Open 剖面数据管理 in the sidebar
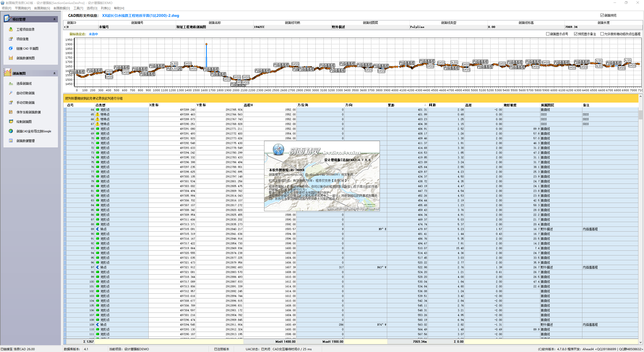The width and height of the screenshot is (644, 352). coord(25,141)
